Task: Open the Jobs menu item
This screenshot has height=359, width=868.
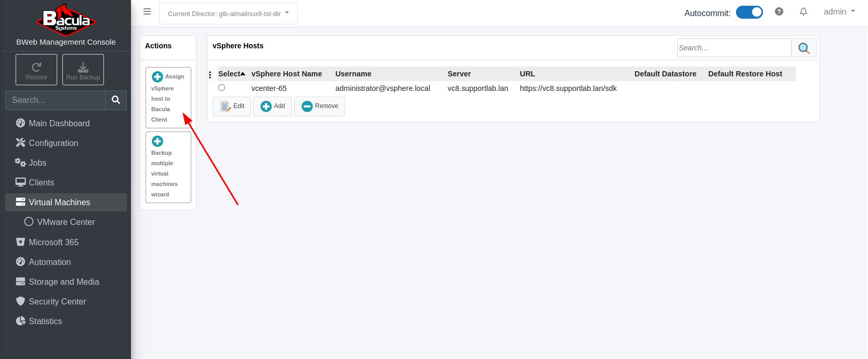Action: pyautogui.click(x=66, y=163)
